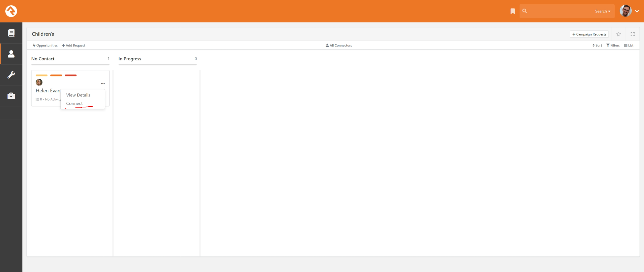Select the book icon at sidebar top

pos(11,33)
